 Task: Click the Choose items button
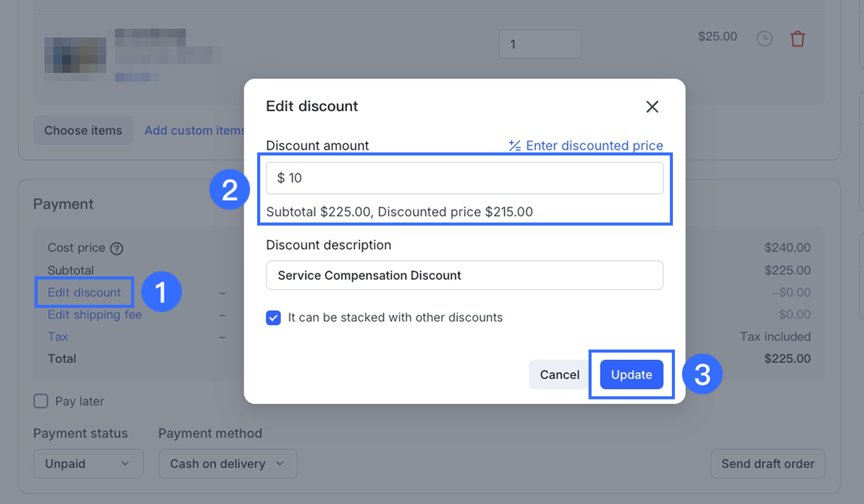click(x=83, y=131)
